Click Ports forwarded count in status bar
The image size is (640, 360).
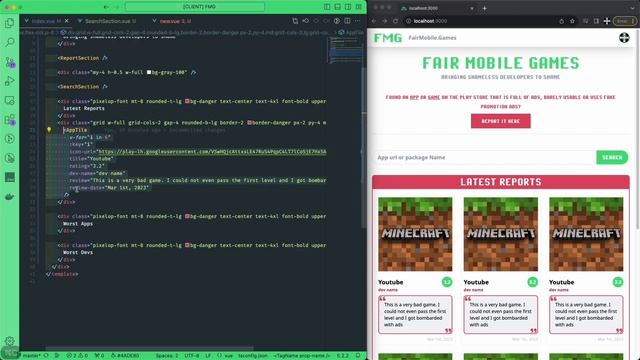(99, 356)
